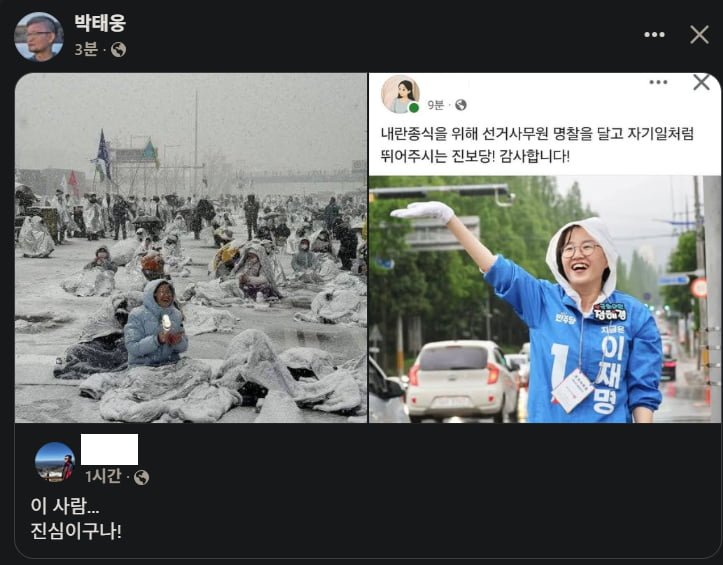
Task: Open the 1시간 shared post timestamp
Action: coord(103,476)
